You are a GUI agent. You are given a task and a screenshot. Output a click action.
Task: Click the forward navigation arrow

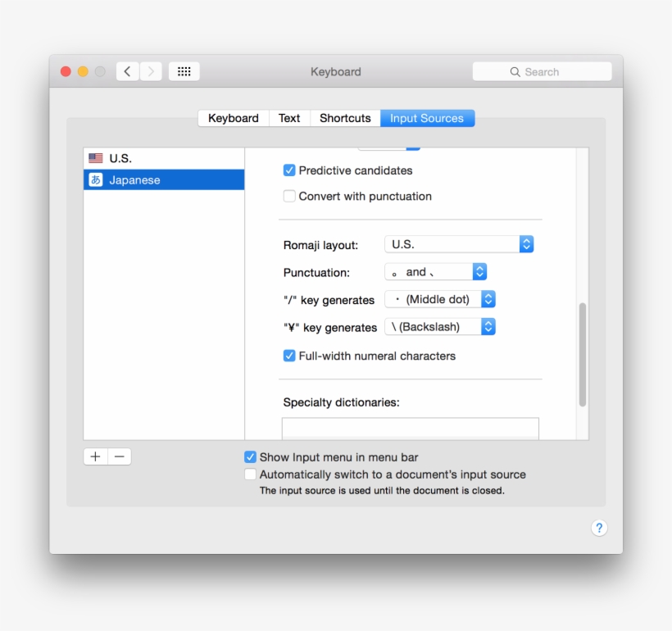[x=151, y=70]
